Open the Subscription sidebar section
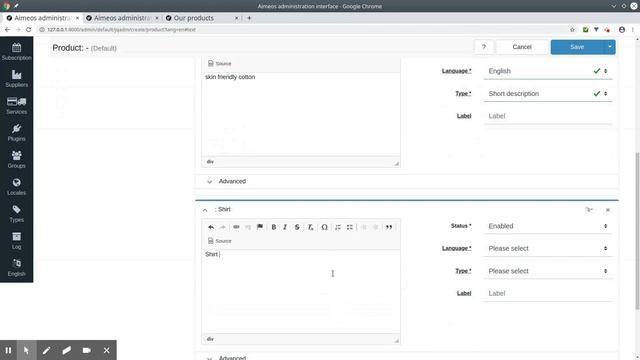Screen dimensions: 640x360 point(16,52)
